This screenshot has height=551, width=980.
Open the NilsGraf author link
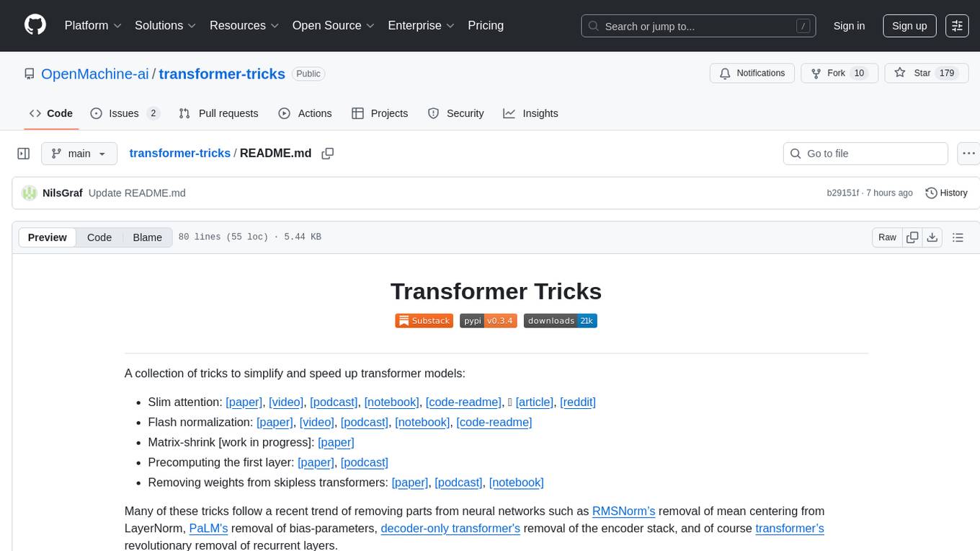click(x=63, y=193)
